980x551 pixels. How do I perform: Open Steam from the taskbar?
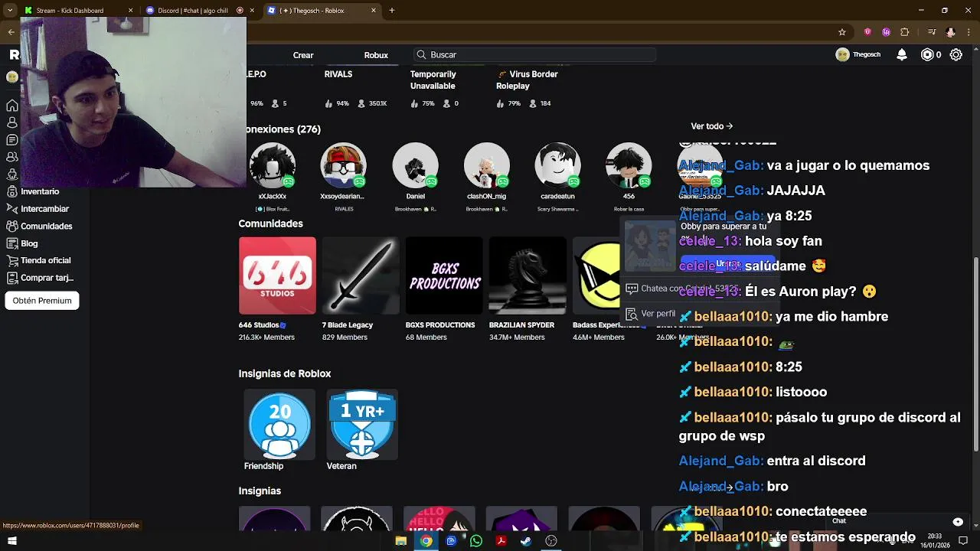pyautogui.click(x=526, y=540)
